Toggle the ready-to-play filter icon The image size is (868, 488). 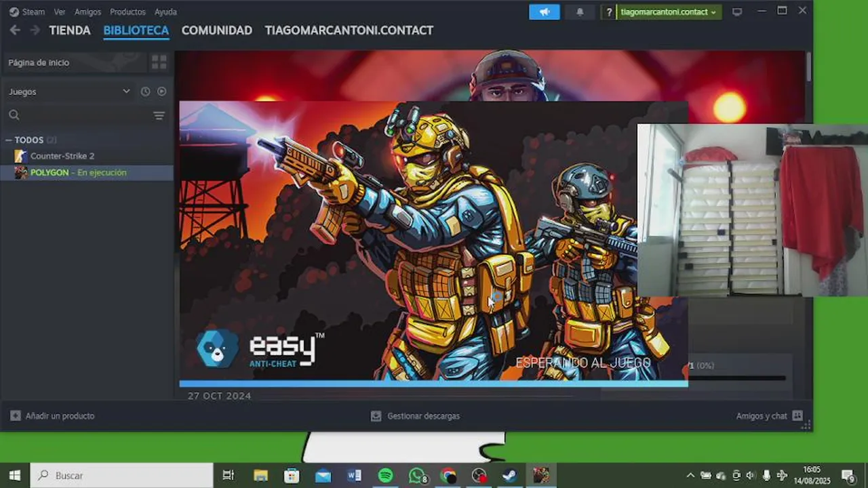tap(162, 91)
